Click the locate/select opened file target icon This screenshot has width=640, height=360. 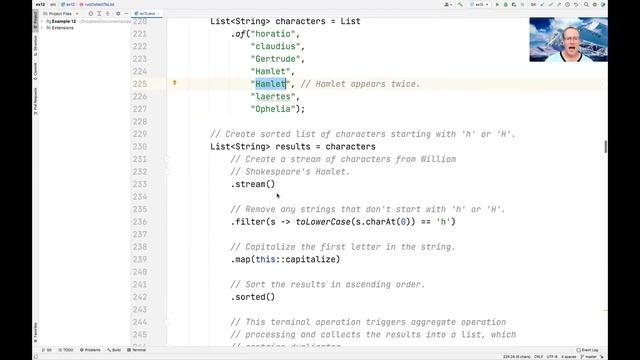pyautogui.click(x=91, y=14)
